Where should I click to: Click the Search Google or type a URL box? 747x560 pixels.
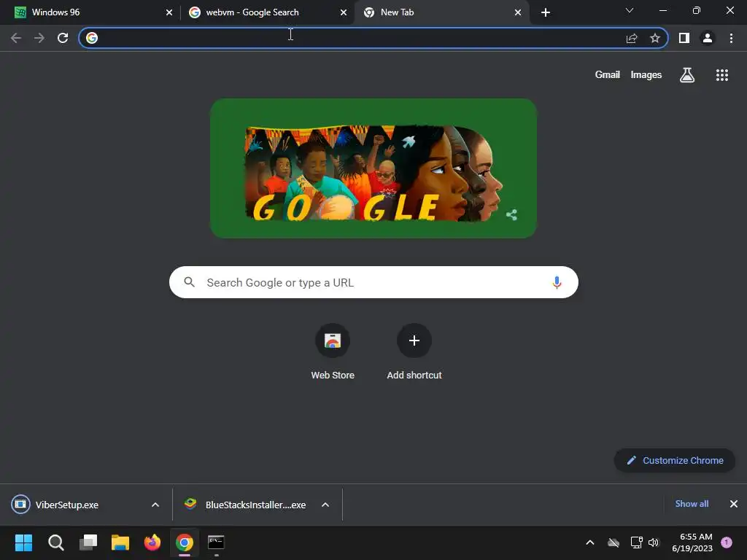(373, 282)
